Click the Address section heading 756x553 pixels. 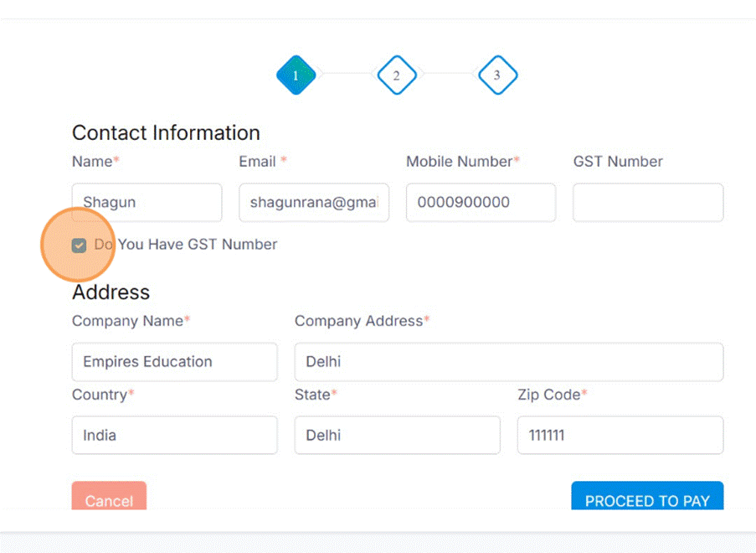pos(111,292)
